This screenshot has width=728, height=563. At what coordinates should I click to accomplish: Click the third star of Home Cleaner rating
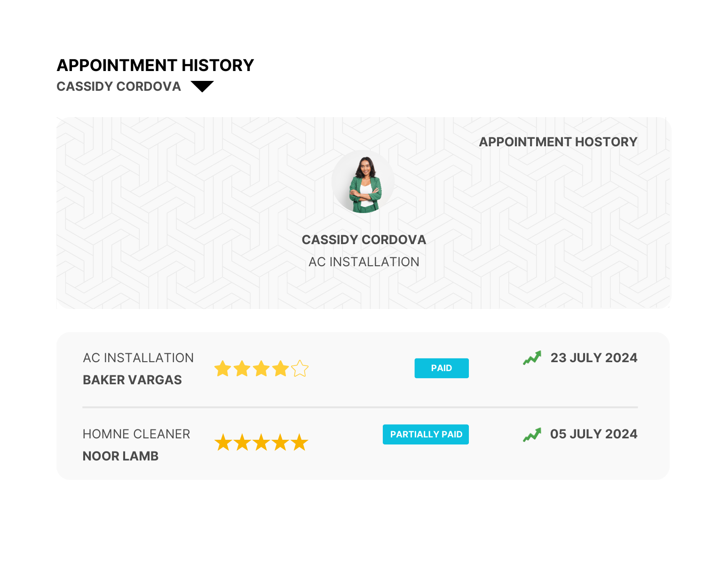(x=261, y=443)
